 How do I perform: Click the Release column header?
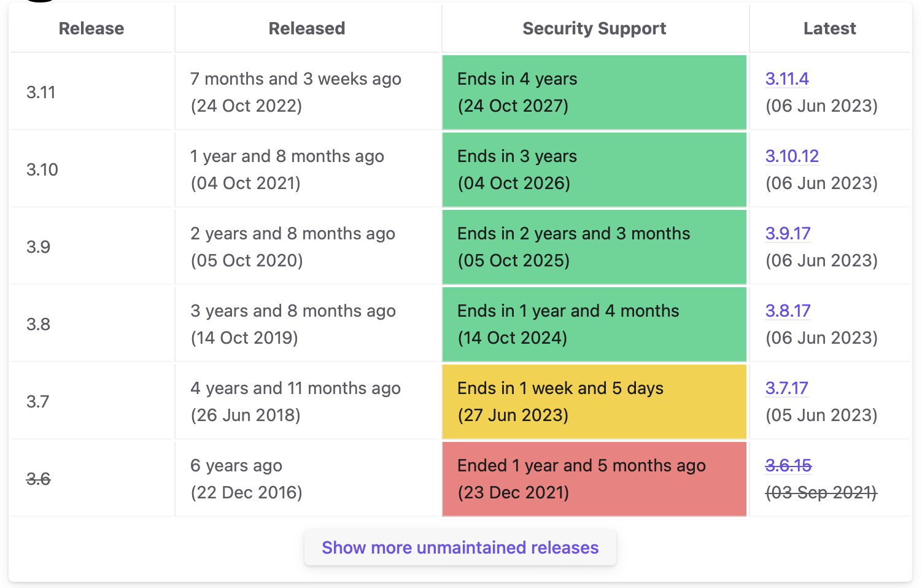91,29
